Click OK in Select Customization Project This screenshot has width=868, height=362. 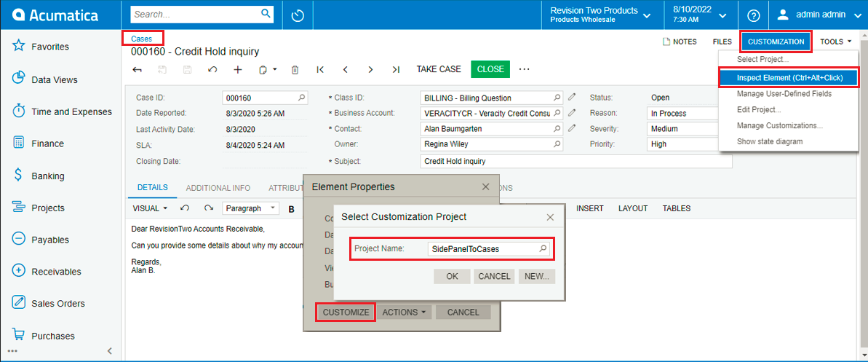click(x=453, y=277)
